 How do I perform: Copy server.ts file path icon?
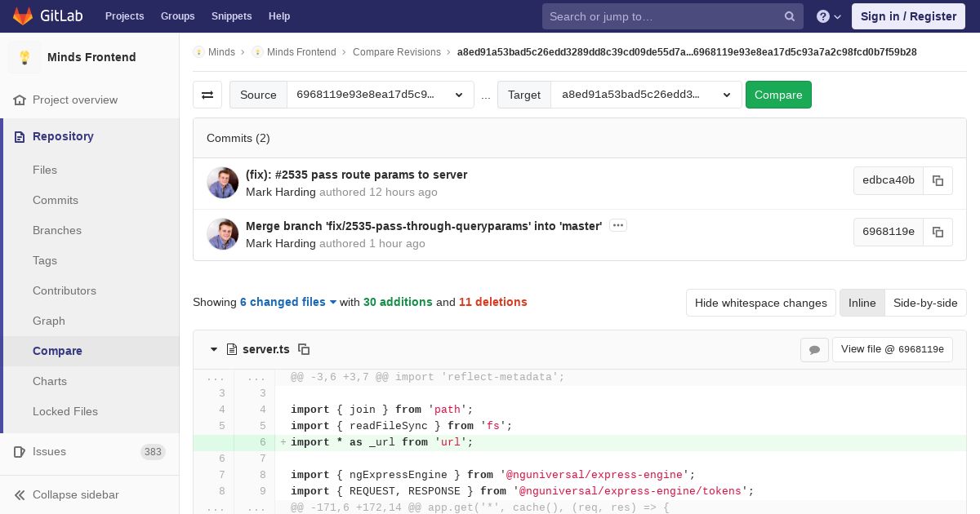point(304,349)
